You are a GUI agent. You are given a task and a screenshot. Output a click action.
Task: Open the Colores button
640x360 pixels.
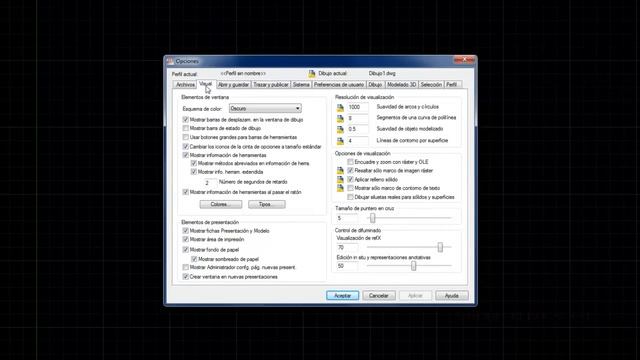(220, 204)
